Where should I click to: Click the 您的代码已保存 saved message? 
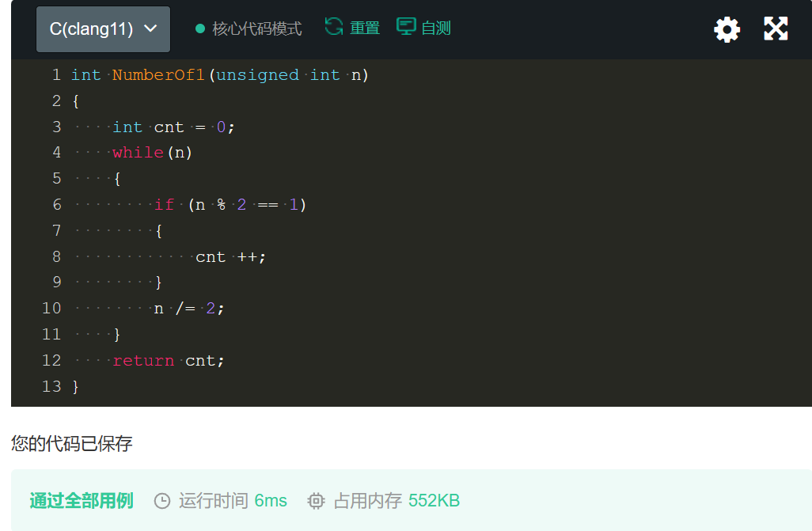click(72, 444)
